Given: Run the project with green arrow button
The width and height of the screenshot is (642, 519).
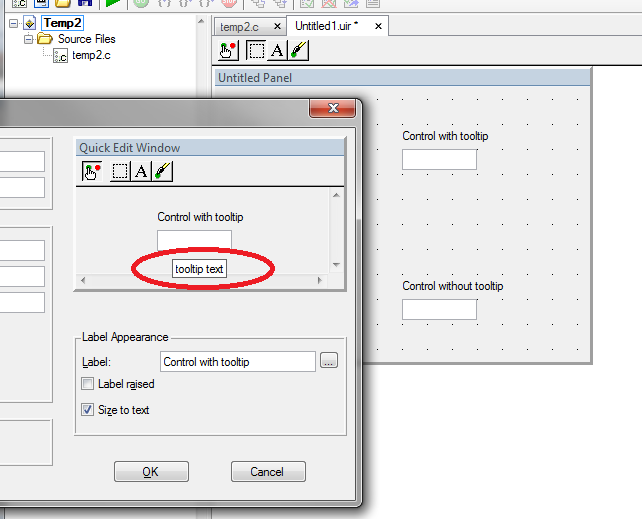Looking at the screenshot, I should point(112,3).
